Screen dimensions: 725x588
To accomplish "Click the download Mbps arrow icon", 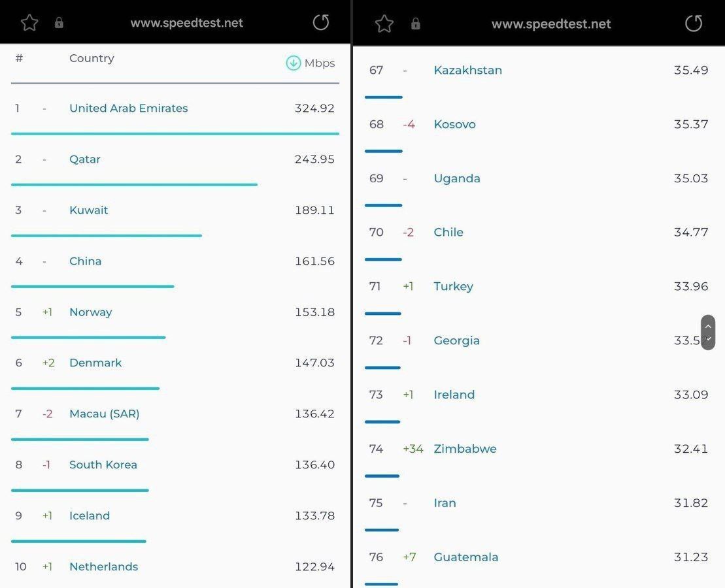I will click(294, 63).
